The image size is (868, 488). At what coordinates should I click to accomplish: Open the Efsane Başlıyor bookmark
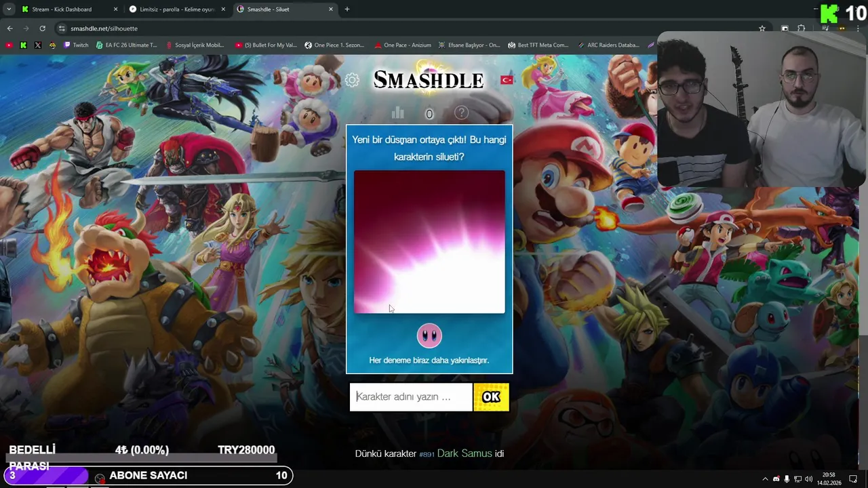click(469, 45)
